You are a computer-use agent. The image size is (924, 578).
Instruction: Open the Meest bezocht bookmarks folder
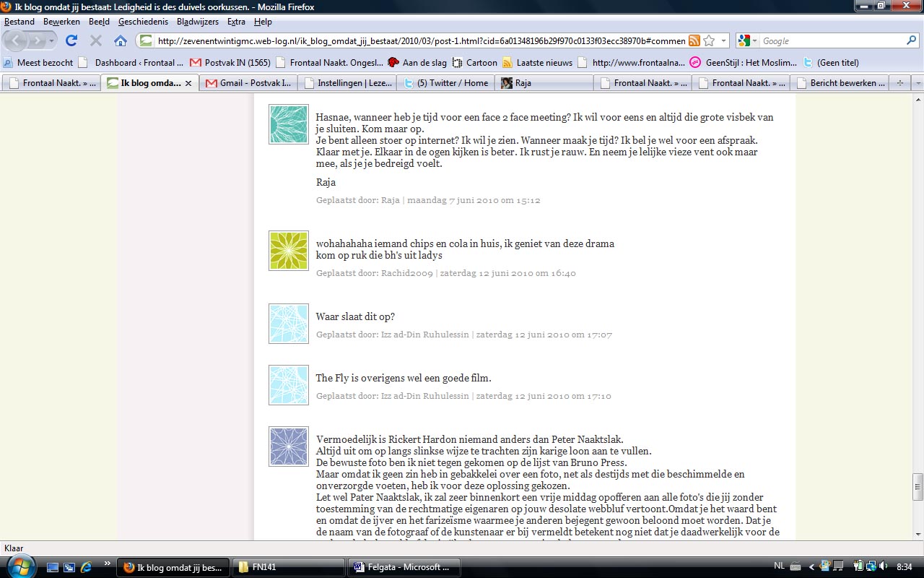click(x=38, y=62)
